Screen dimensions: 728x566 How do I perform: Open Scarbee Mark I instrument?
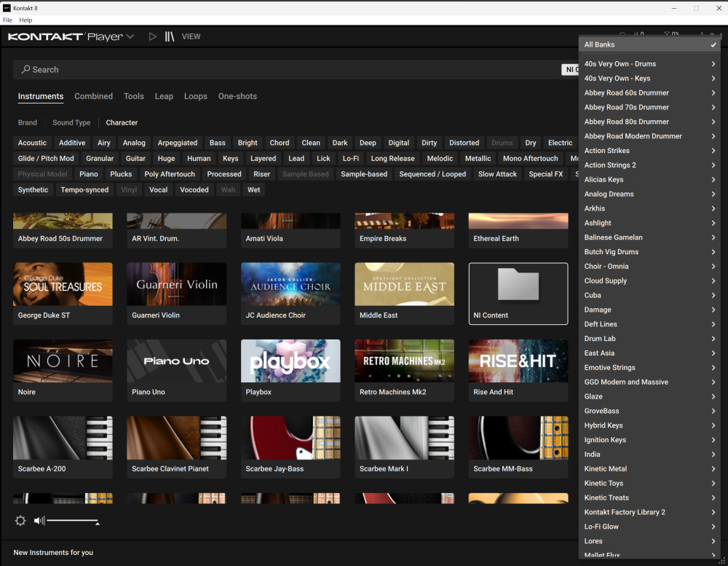pyautogui.click(x=404, y=447)
